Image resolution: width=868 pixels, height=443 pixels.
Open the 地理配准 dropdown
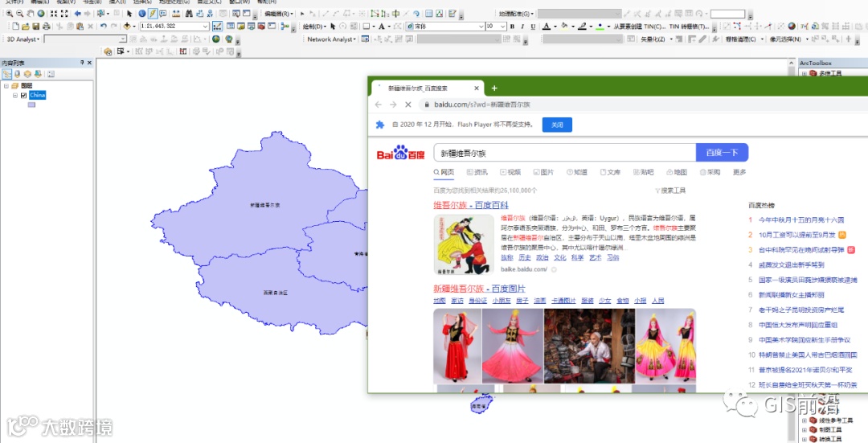(x=516, y=14)
